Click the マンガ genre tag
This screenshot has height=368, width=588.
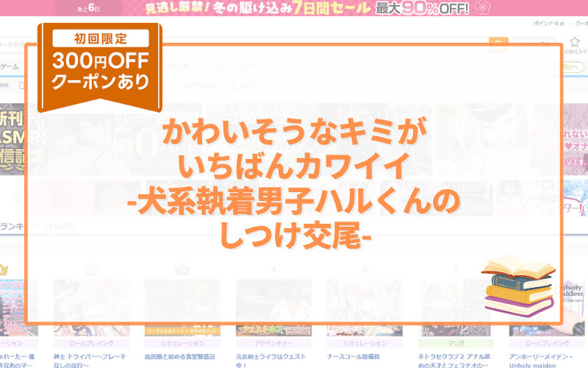click(x=456, y=343)
